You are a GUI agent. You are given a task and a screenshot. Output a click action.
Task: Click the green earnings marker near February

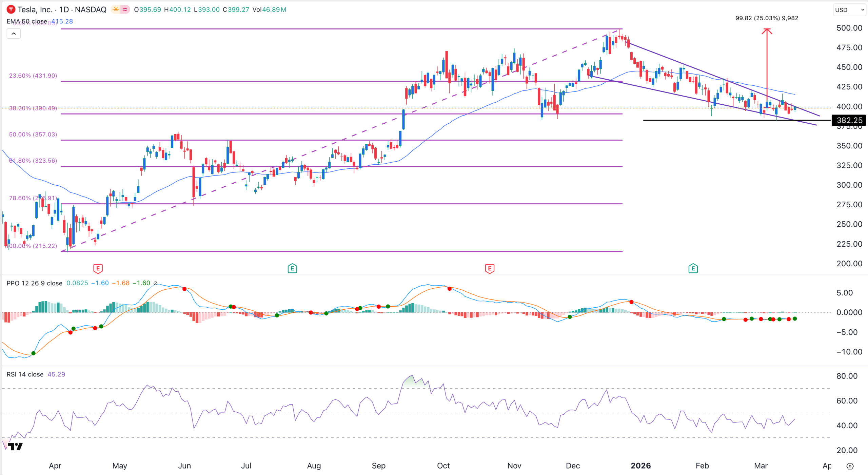[693, 269]
